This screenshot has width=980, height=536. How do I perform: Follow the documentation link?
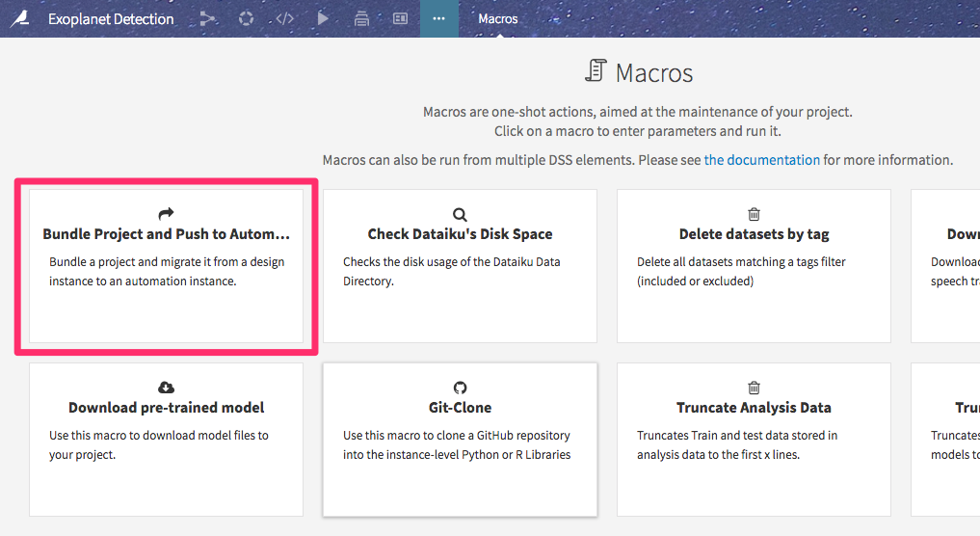[762, 160]
